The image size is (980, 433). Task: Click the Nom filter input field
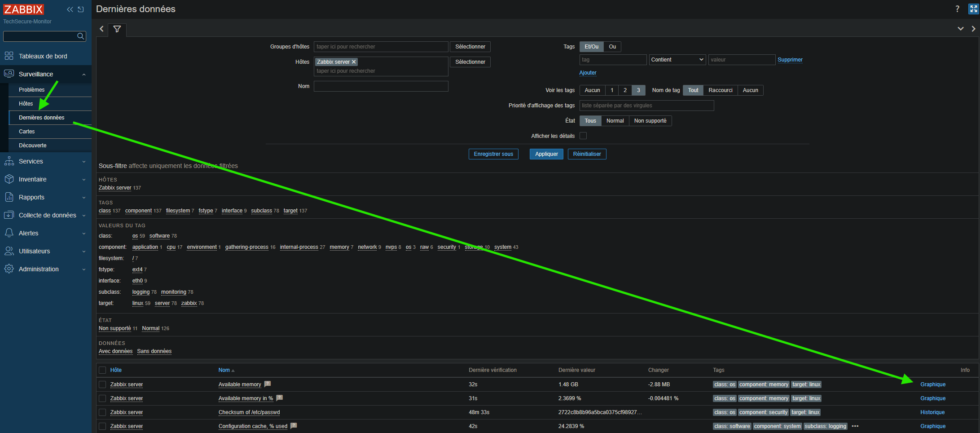(381, 86)
